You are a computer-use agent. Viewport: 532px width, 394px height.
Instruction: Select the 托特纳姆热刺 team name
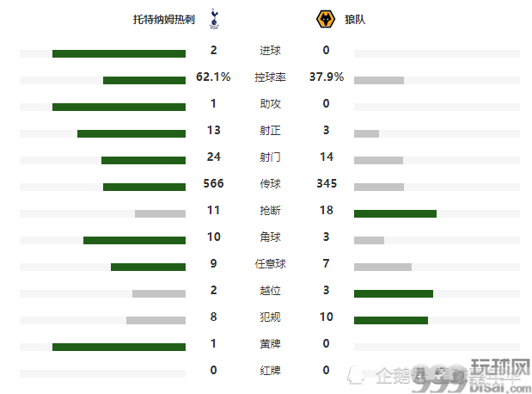[164, 20]
